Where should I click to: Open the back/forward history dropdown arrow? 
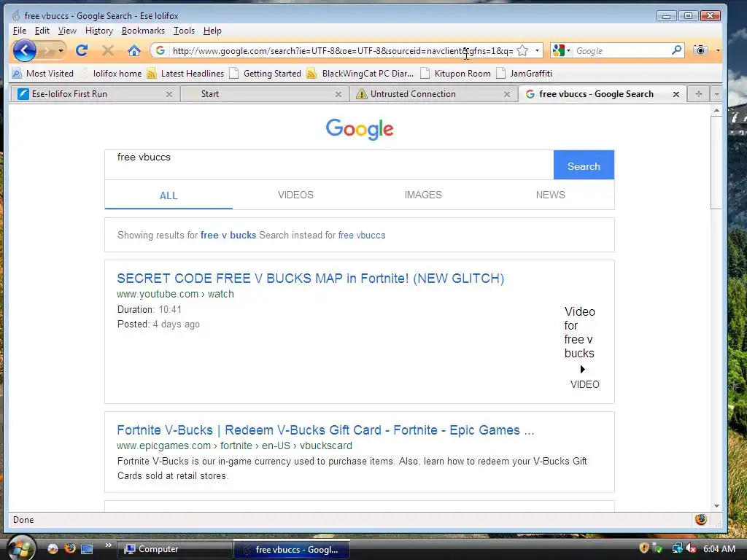61,50
